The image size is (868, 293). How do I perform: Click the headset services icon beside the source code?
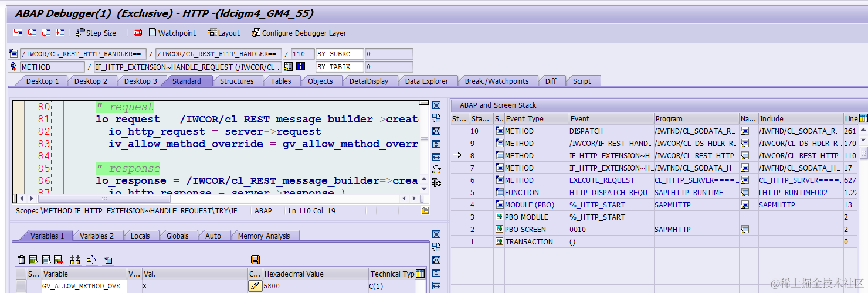436,170
